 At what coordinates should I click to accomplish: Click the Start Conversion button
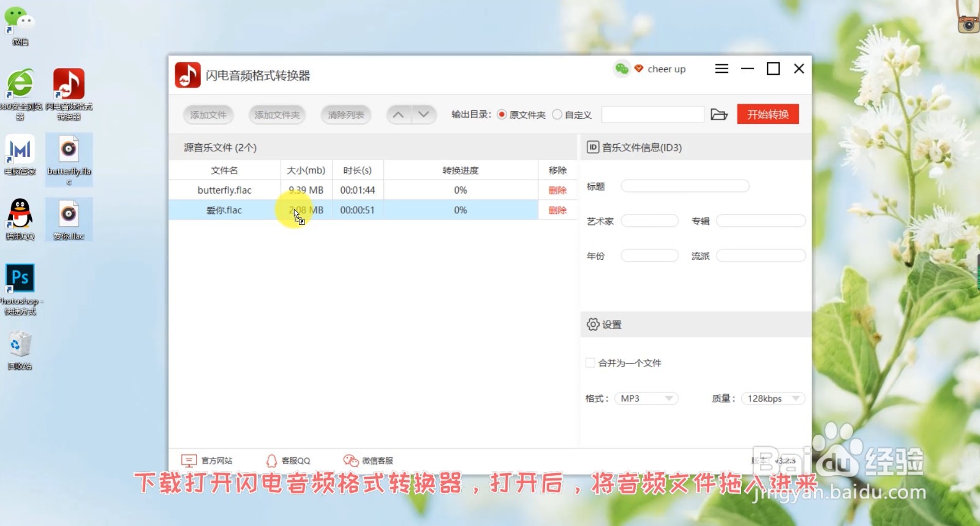tap(768, 115)
